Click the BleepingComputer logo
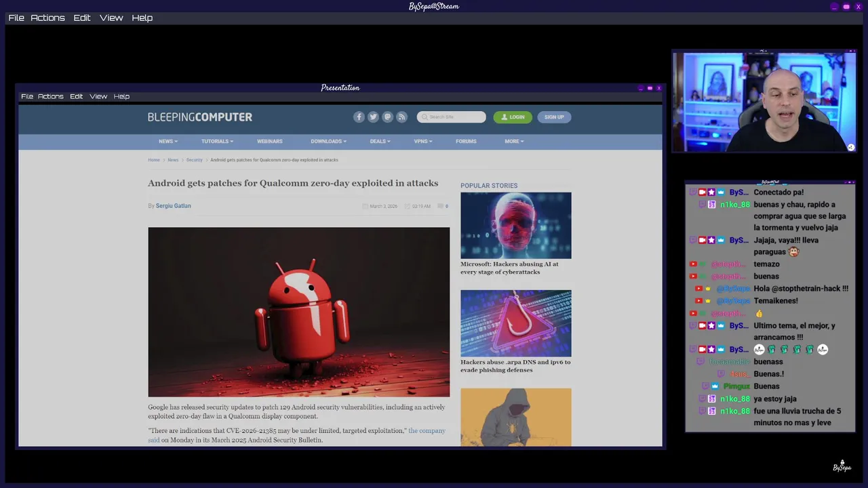The width and height of the screenshot is (868, 488). pyautogui.click(x=200, y=117)
